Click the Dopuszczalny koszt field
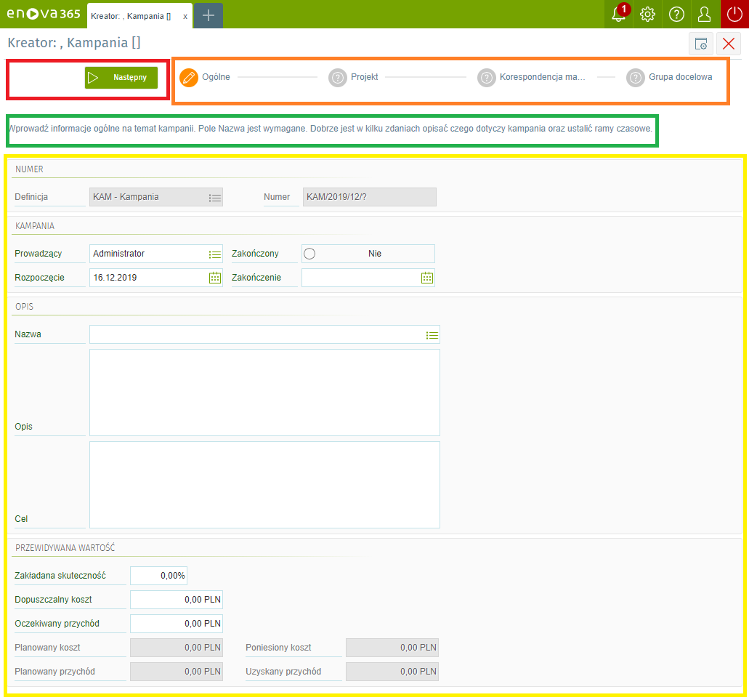 (177, 600)
